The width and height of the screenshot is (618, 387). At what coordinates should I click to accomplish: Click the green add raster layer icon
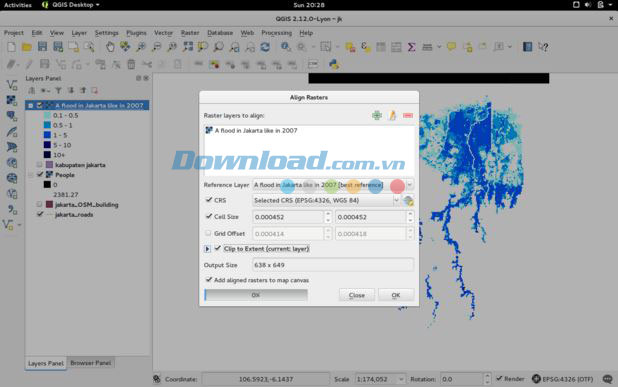(377, 115)
